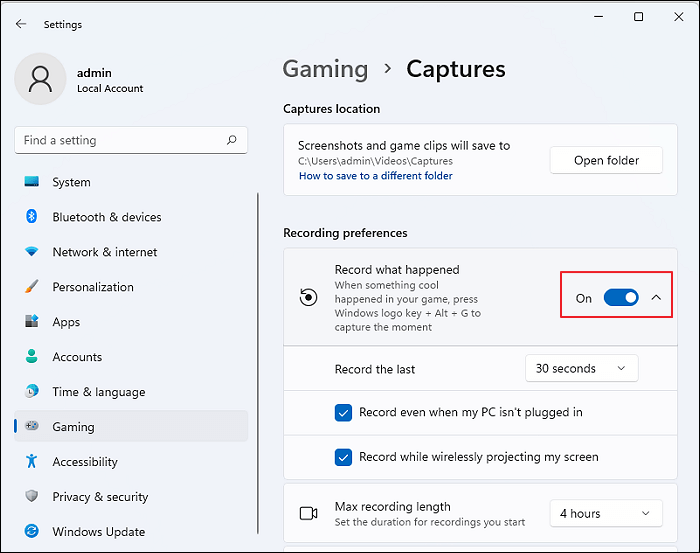Open the Record the last 30 seconds dropdown
700x553 pixels.
point(581,369)
